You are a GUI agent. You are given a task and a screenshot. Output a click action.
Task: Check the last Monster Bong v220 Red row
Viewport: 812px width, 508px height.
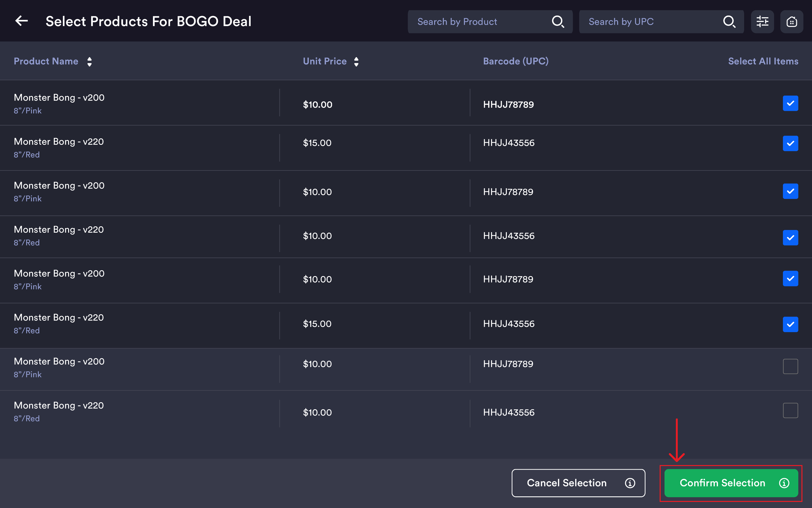click(790, 410)
